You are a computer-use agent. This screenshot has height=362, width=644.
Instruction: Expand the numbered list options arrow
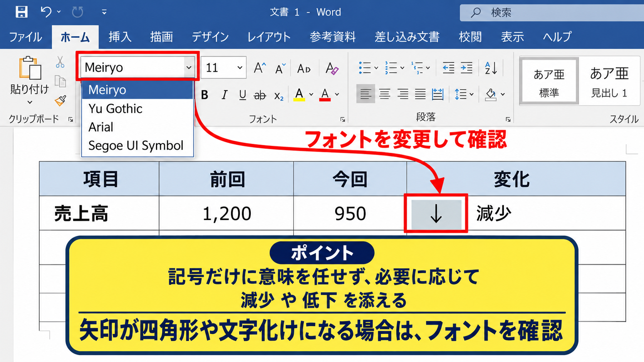pyautogui.click(x=402, y=68)
